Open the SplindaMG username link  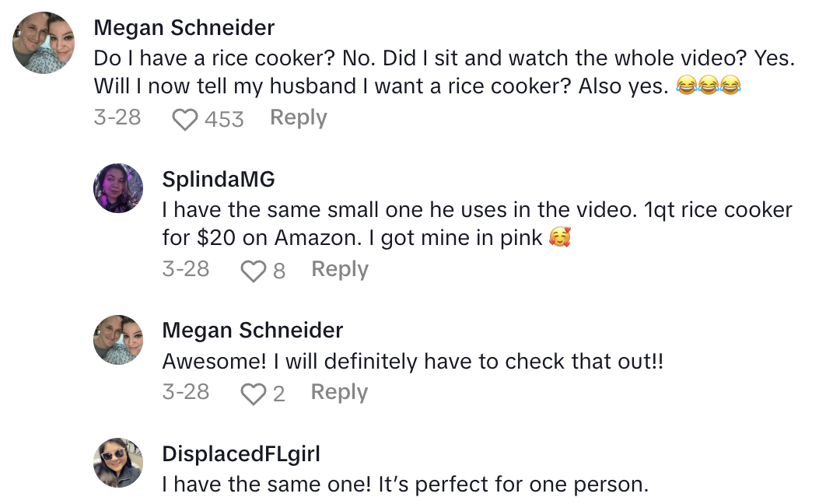[x=218, y=180]
